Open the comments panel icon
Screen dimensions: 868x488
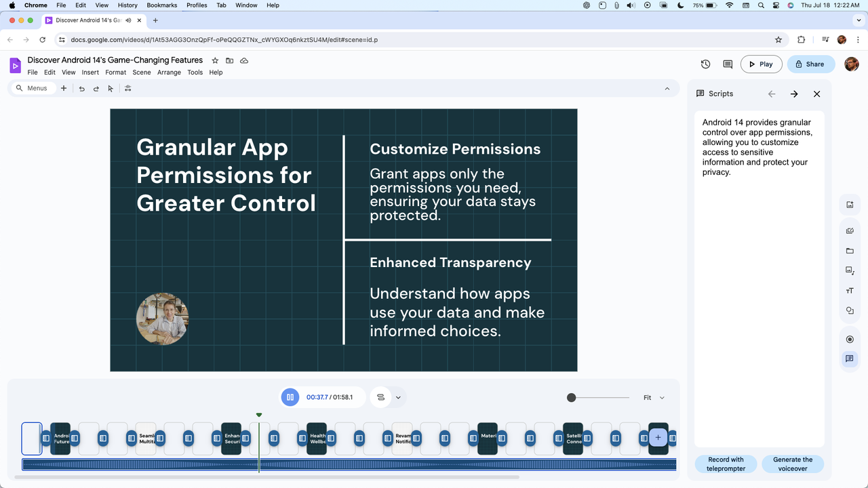[x=728, y=64]
